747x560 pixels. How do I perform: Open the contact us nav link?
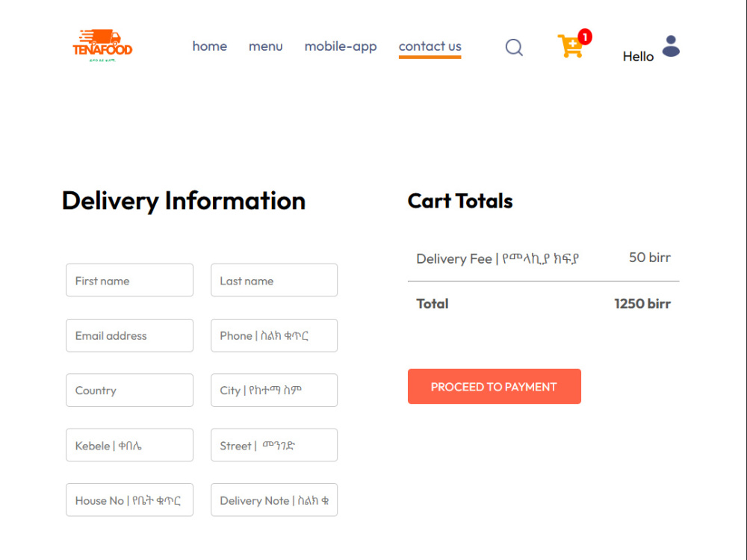[430, 46]
